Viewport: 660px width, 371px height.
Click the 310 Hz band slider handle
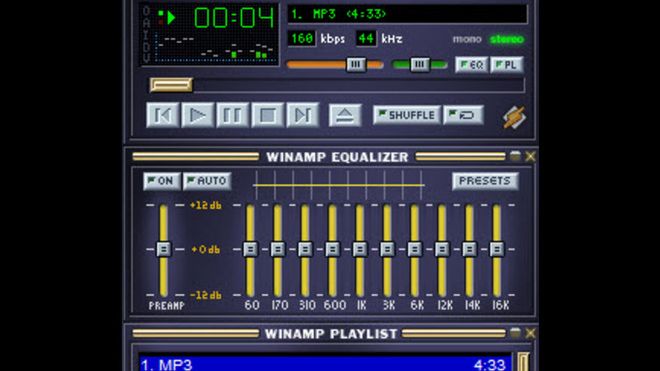[x=305, y=249]
